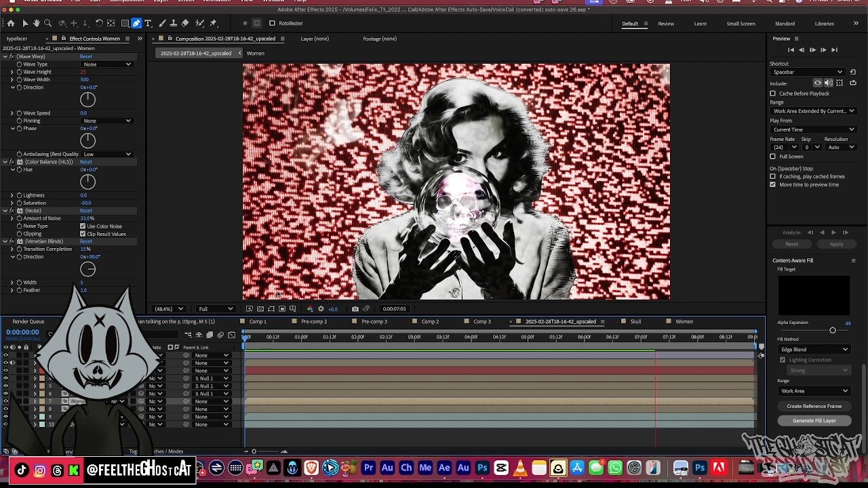
Task: Switch to the Review workspace
Action: (666, 24)
